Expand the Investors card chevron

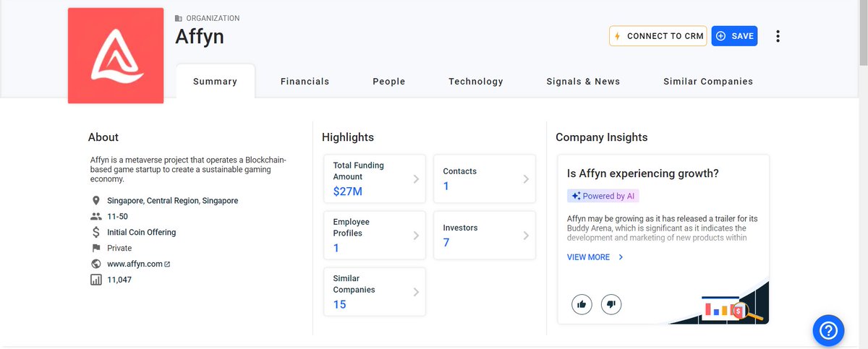coord(526,235)
